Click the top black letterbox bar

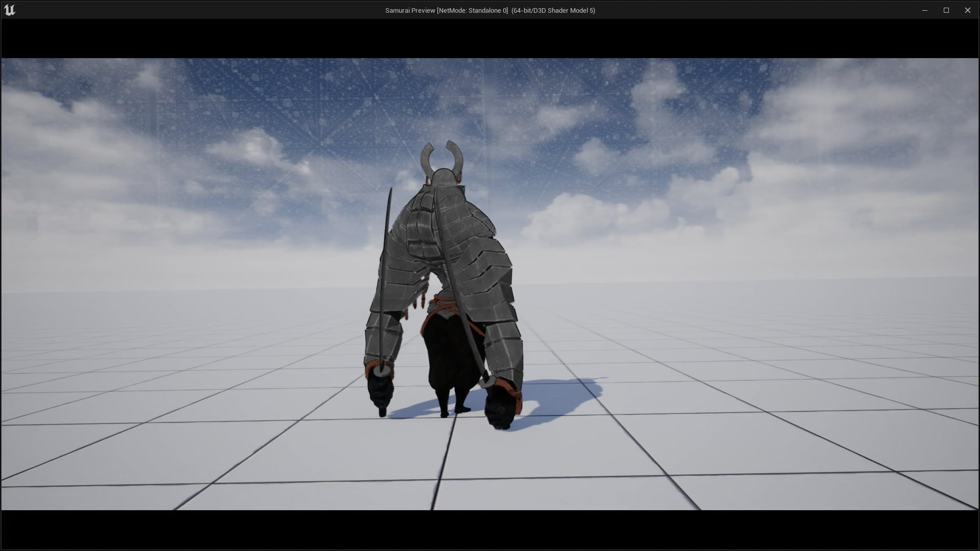(490, 38)
